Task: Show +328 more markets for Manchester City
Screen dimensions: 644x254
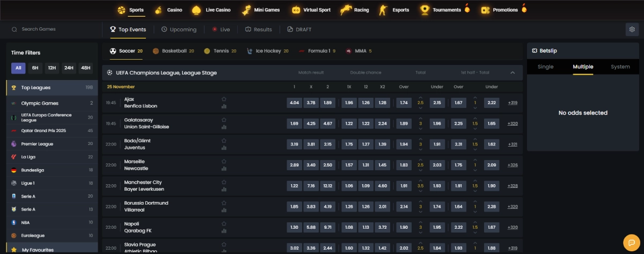Action: point(513,186)
